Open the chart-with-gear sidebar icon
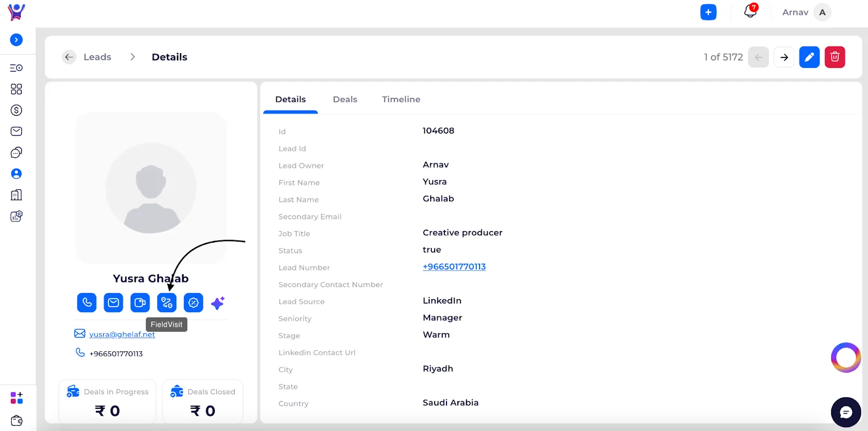This screenshot has width=868, height=431. point(16,216)
